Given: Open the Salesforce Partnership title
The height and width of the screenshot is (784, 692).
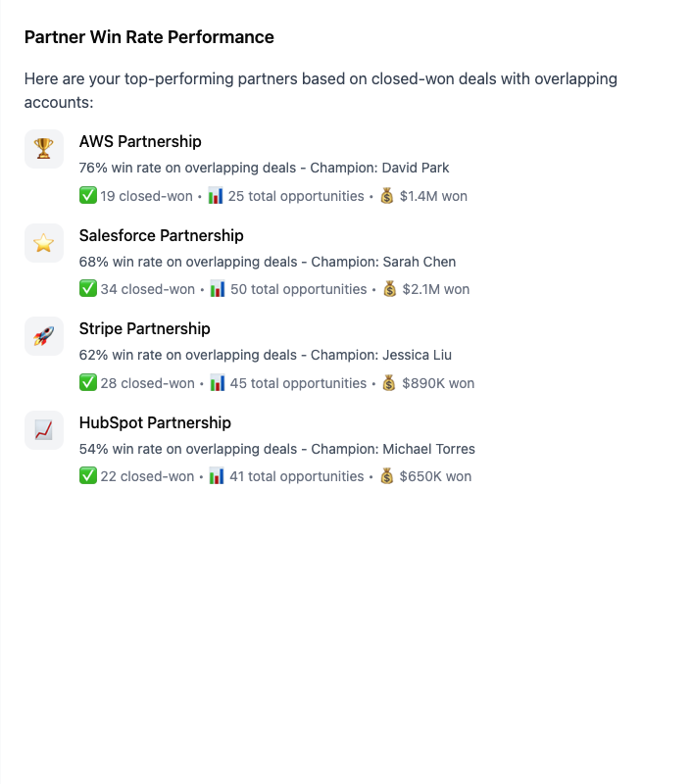Looking at the screenshot, I should coord(161,236).
